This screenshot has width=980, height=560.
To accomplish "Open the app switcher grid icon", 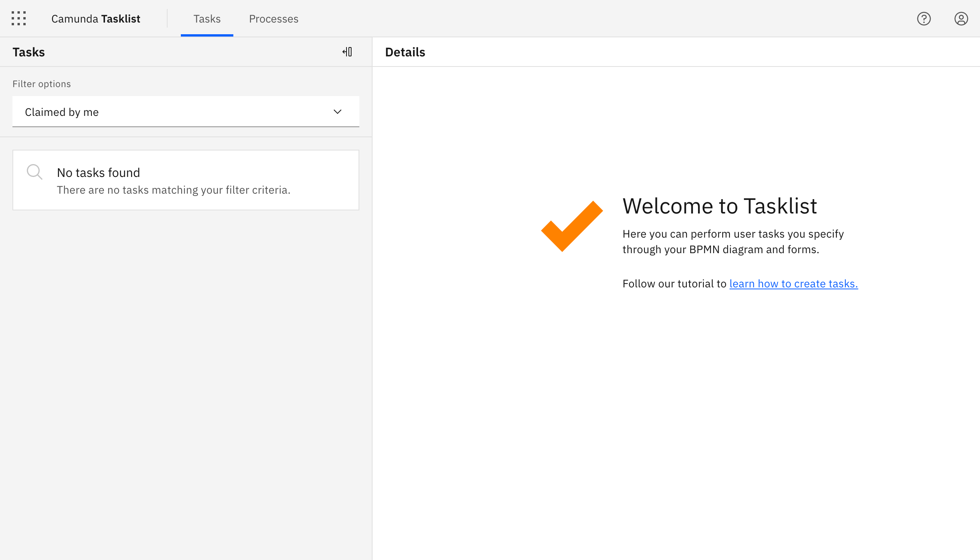I will 18,18.
